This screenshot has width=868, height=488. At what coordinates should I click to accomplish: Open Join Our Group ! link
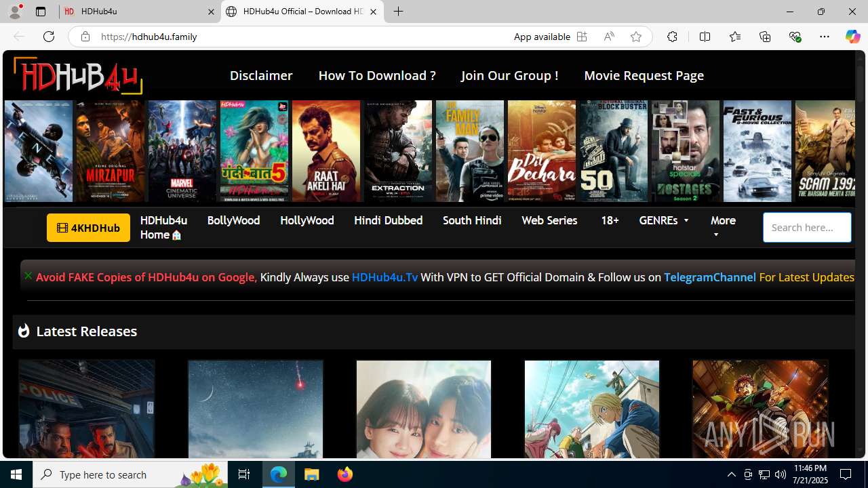510,75
